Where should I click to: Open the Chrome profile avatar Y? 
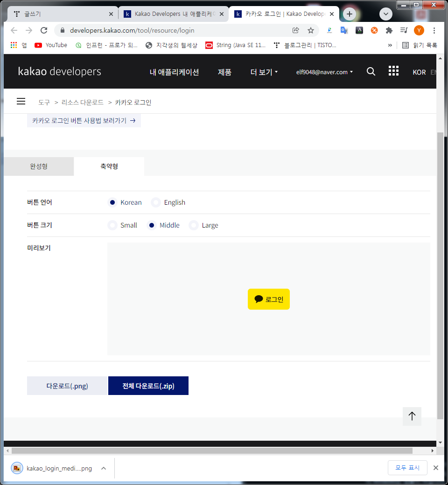(419, 30)
